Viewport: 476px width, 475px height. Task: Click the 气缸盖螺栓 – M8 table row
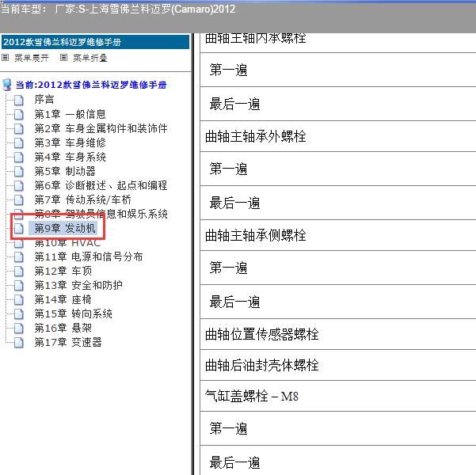(x=338, y=396)
